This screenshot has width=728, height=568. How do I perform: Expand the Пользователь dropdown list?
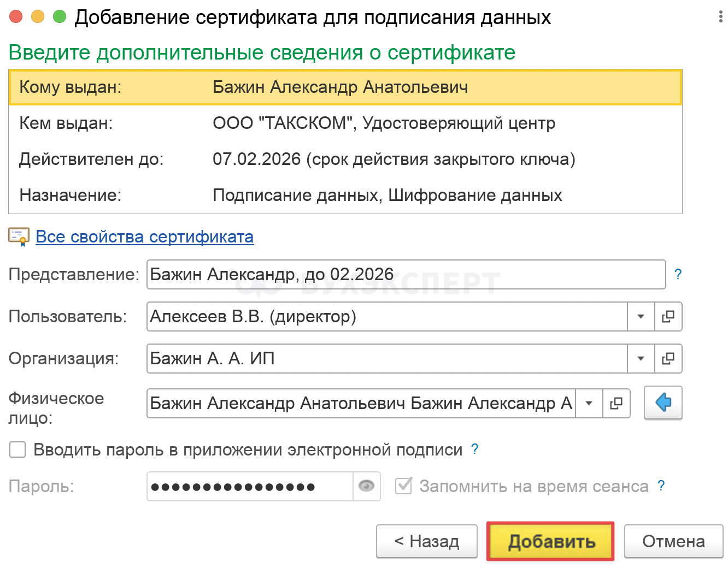point(641,317)
